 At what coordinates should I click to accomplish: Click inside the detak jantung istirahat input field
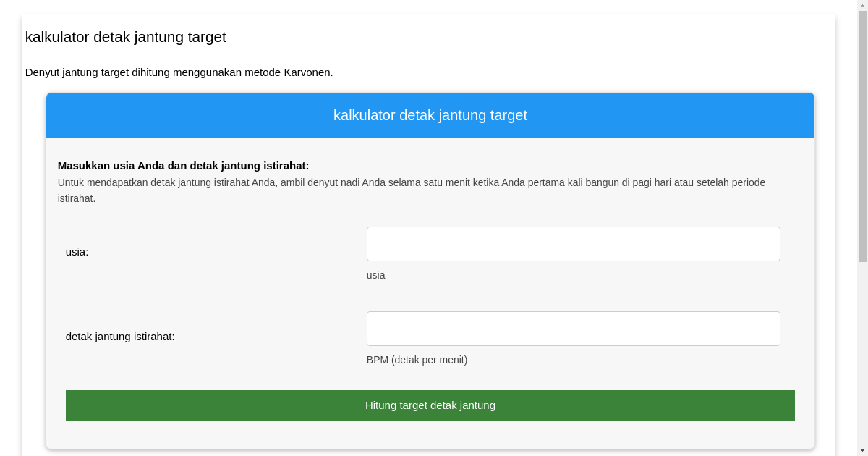(x=573, y=328)
